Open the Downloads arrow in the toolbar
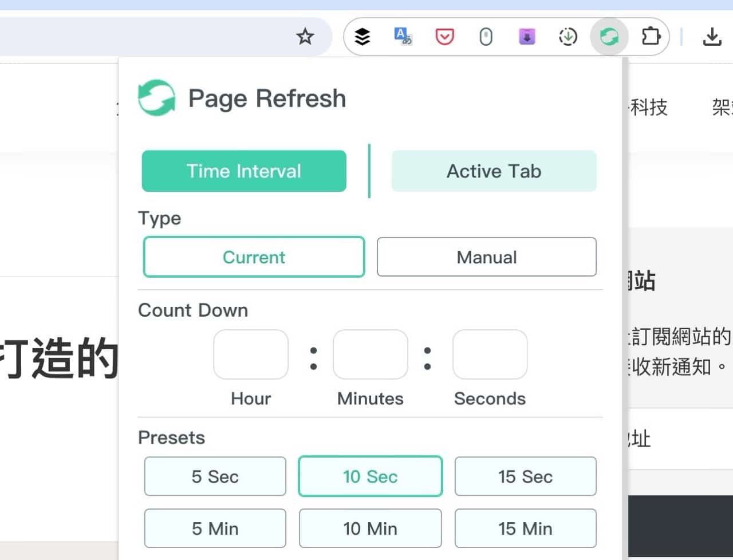733x560 pixels. (712, 36)
